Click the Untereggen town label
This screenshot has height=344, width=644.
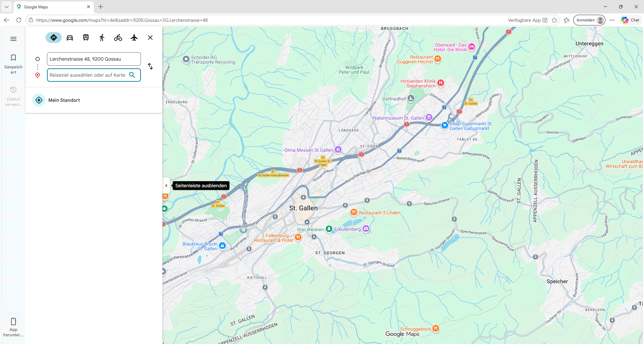click(x=589, y=44)
